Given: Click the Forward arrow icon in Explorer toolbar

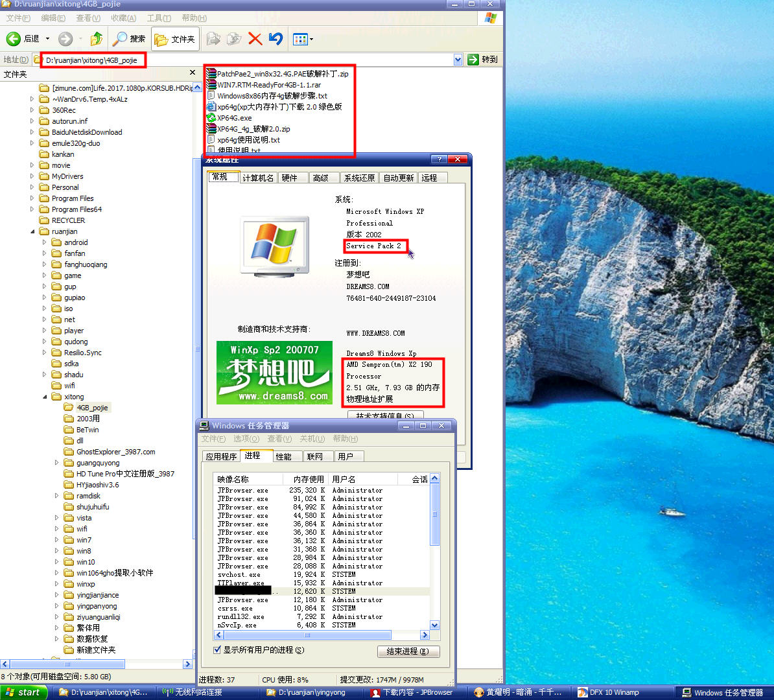Looking at the screenshot, I should pyautogui.click(x=65, y=38).
